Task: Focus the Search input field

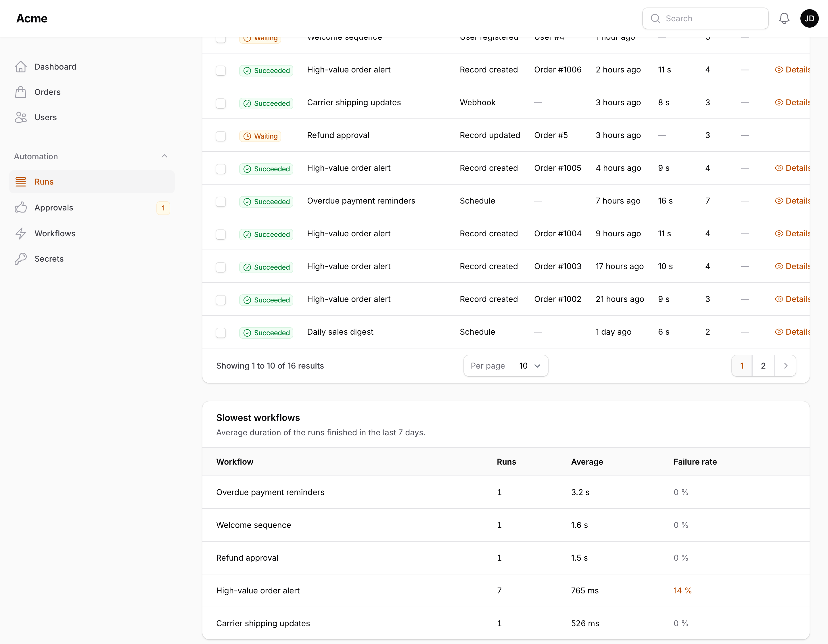Action: (x=706, y=19)
